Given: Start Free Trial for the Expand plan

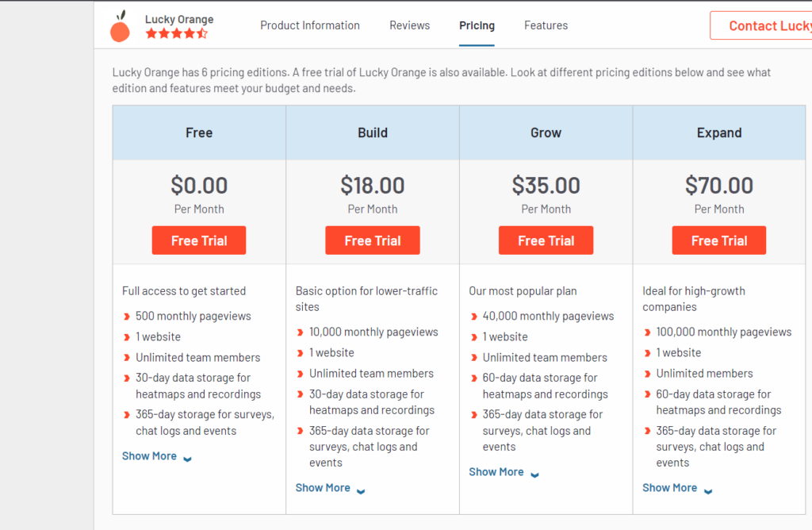Looking at the screenshot, I should tap(718, 240).
